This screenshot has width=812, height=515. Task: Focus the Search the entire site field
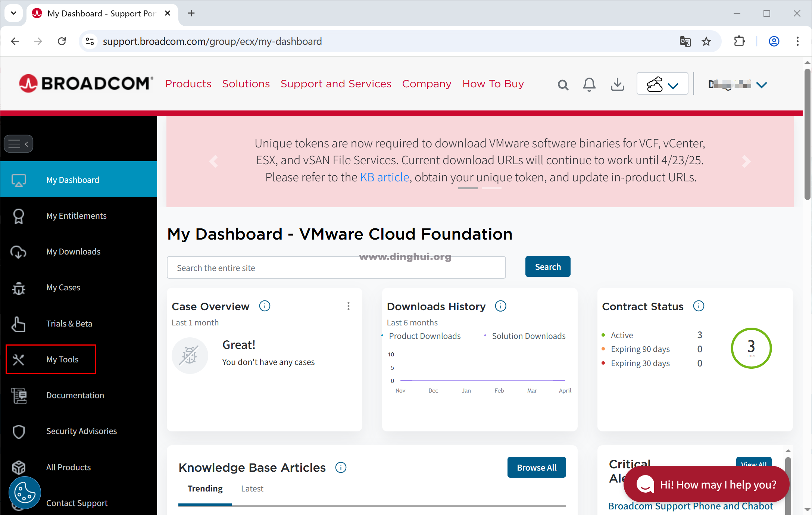[x=336, y=267]
